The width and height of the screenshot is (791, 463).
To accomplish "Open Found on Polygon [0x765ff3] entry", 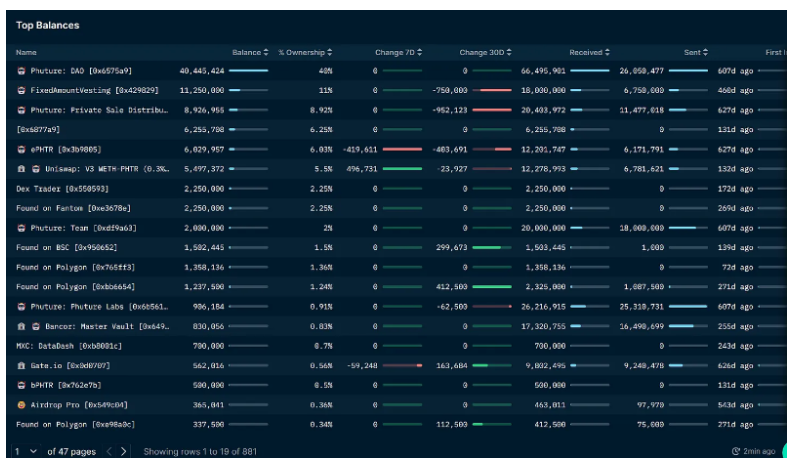I will pyautogui.click(x=76, y=267).
